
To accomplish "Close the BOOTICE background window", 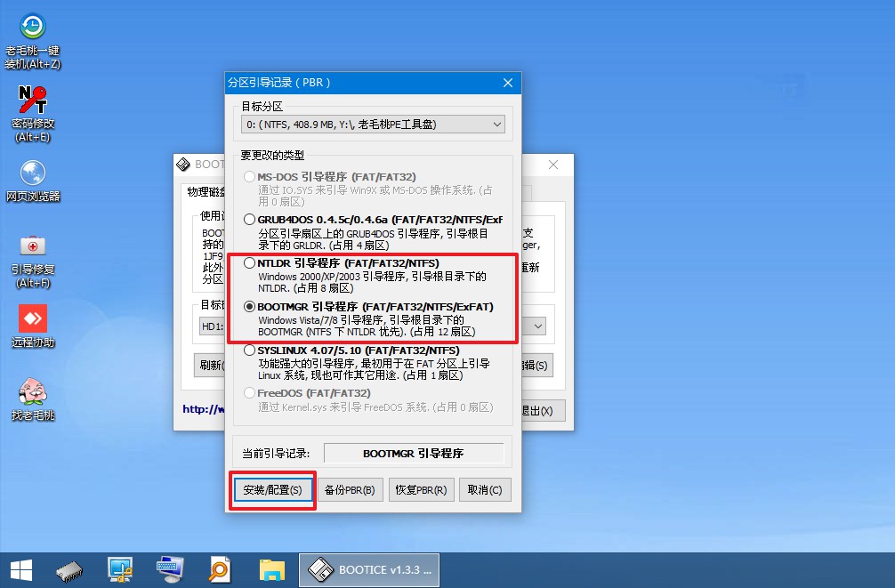I will pyautogui.click(x=553, y=165).
